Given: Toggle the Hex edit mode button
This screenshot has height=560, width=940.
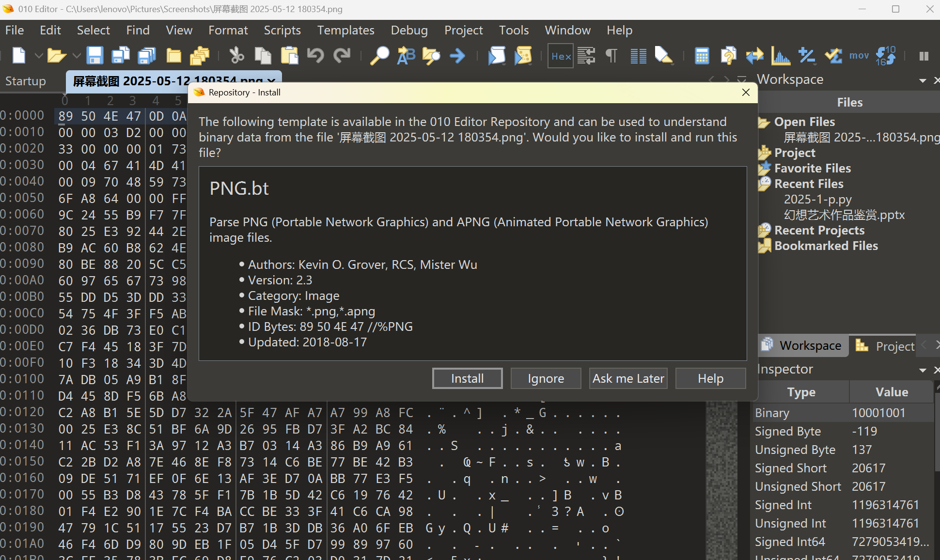Looking at the screenshot, I should [561, 56].
